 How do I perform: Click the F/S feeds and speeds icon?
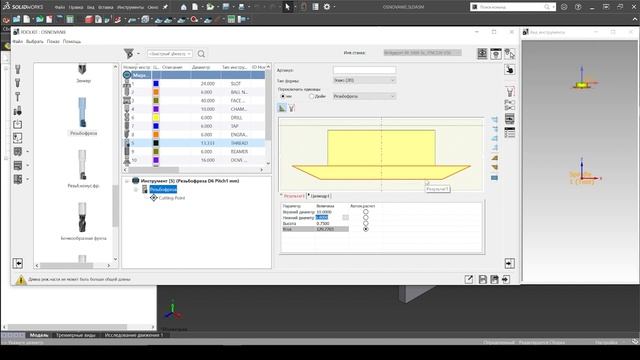pyautogui.click(x=509, y=105)
